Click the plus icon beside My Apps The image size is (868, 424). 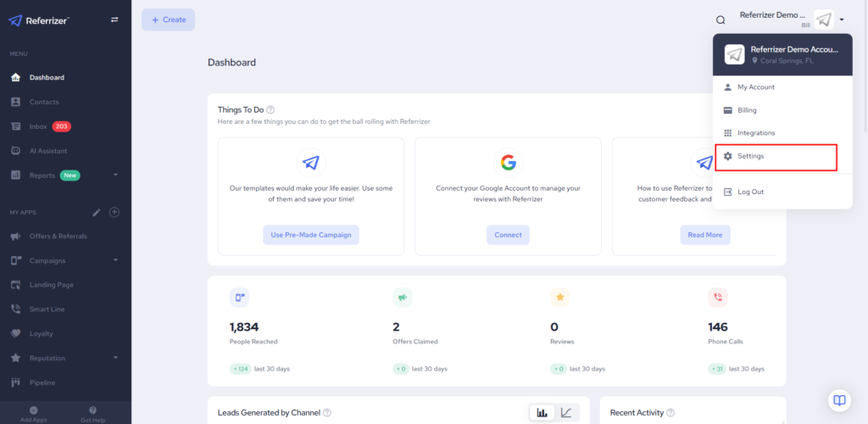pos(114,212)
